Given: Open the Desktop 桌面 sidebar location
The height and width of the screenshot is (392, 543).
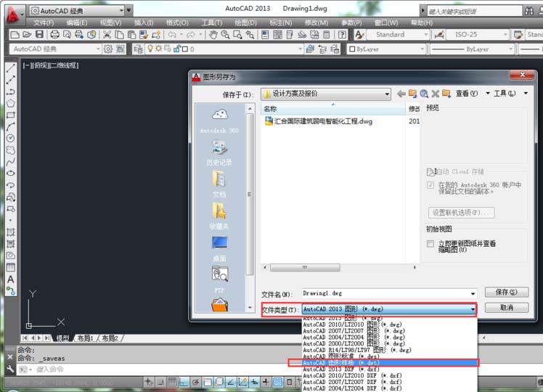Looking at the screenshot, I should [x=219, y=248].
